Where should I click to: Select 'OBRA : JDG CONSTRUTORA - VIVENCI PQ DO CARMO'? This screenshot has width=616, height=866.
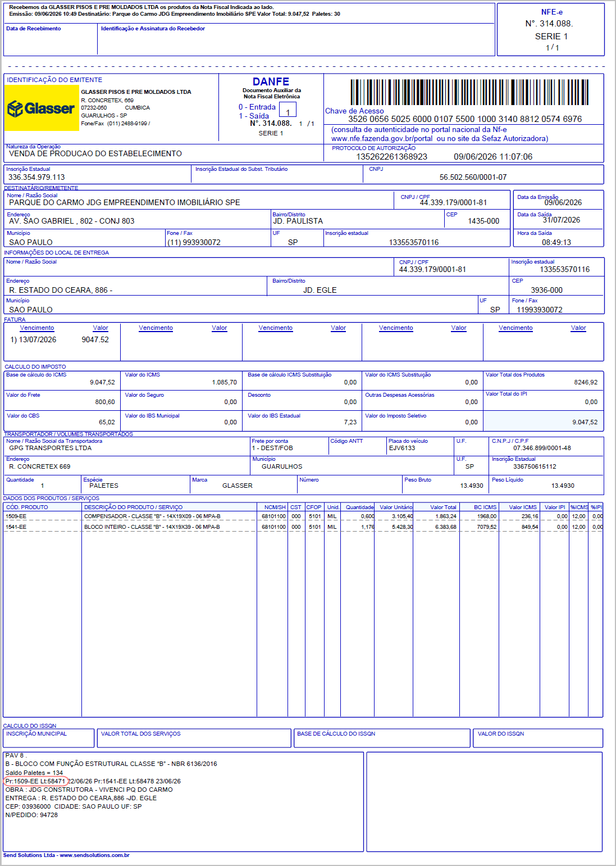click(x=89, y=790)
